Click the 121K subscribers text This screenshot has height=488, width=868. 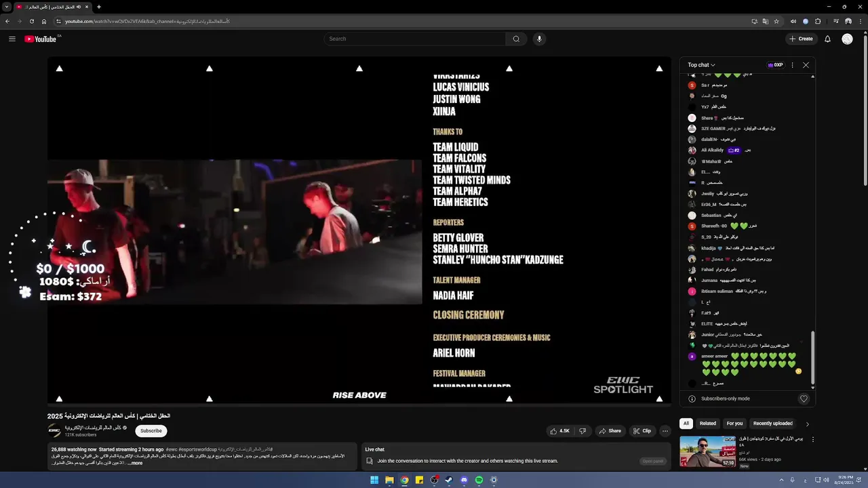[81, 435]
